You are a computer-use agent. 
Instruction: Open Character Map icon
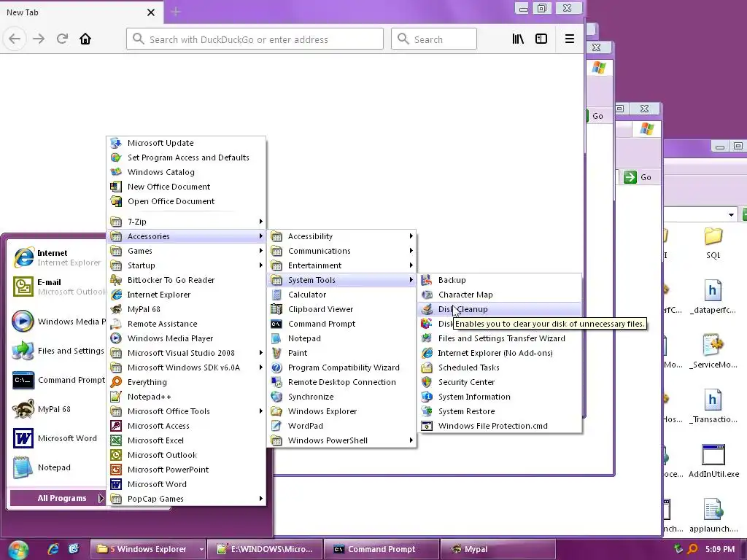click(427, 295)
